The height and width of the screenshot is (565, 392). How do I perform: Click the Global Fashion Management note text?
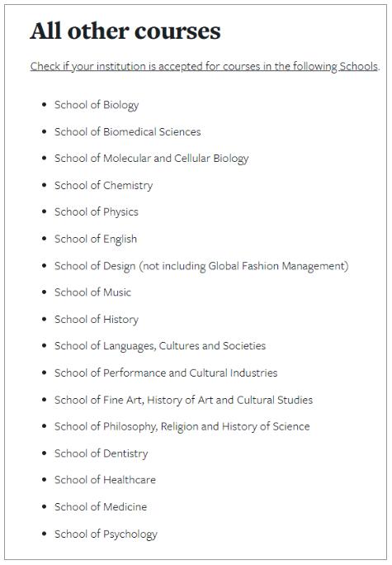point(243,266)
